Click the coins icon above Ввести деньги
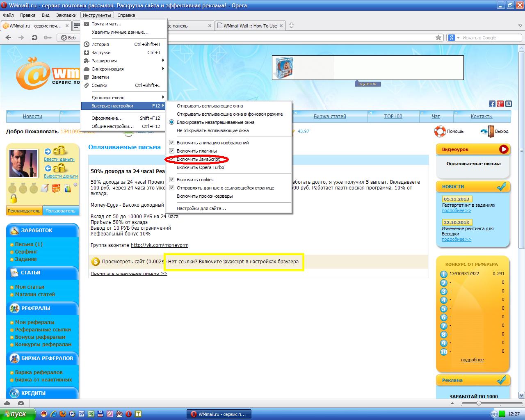 click(x=60, y=150)
